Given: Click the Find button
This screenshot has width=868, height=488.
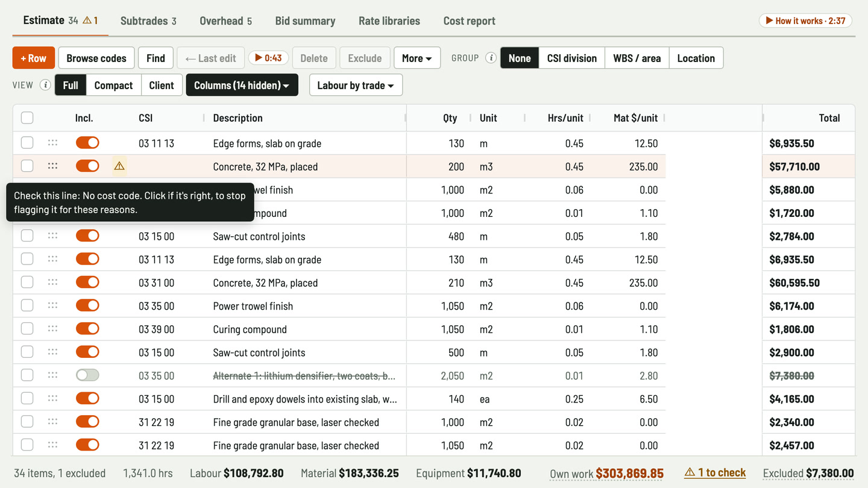Looking at the screenshot, I should coord(156,58).
